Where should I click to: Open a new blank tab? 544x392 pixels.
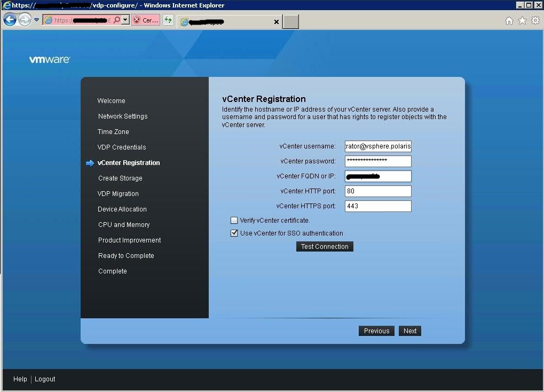click(290, 21)
